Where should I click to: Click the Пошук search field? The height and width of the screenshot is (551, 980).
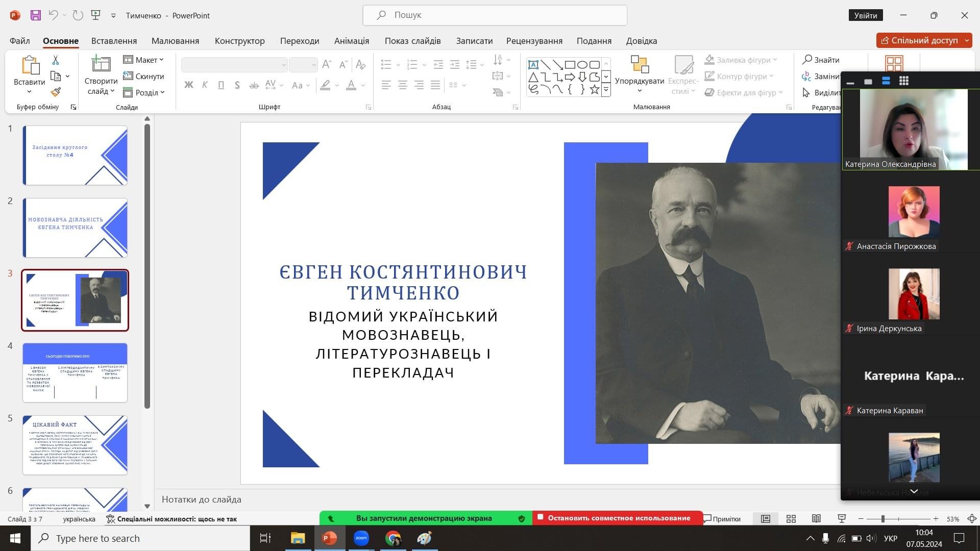tap(495, 15)
